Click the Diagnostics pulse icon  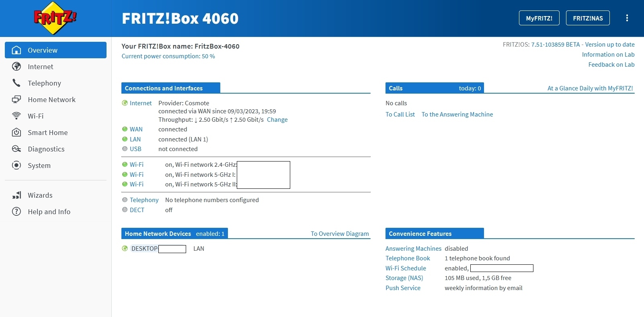coord(16,149)
